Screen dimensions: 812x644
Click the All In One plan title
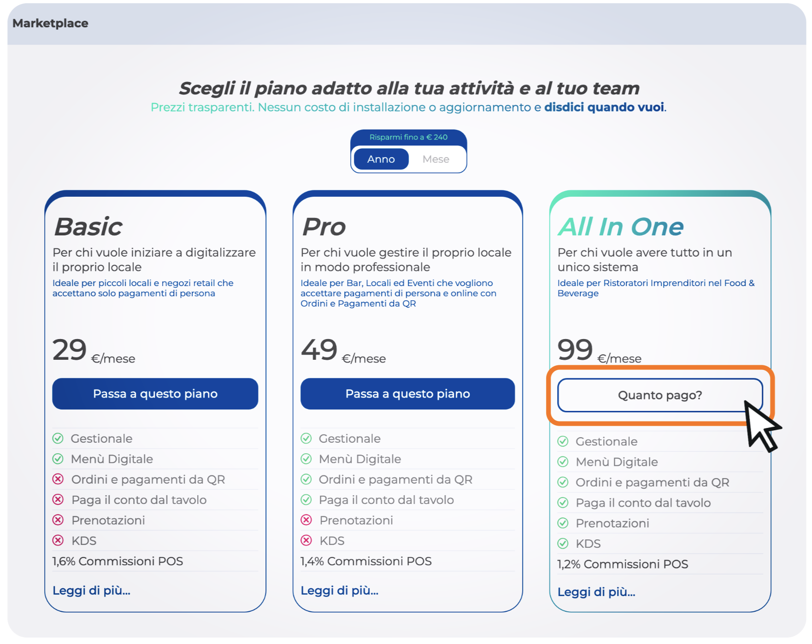(621, 227)
